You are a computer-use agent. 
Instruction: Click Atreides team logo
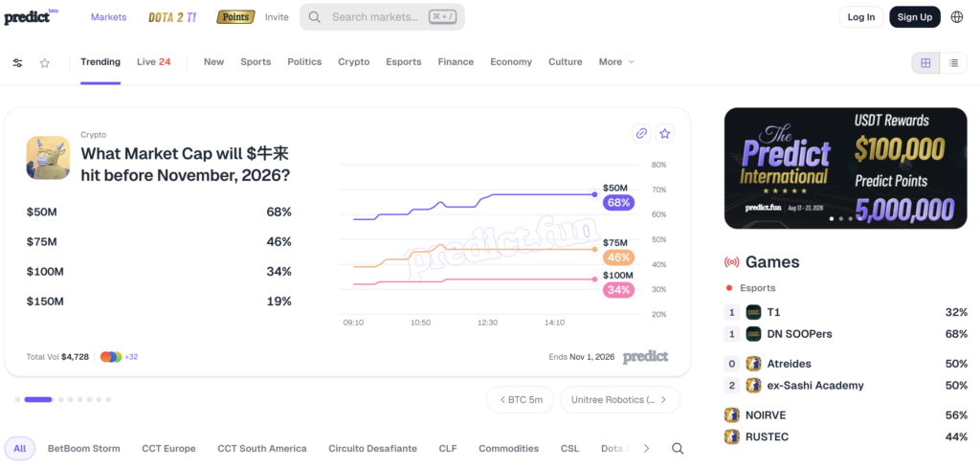[x=754, y=363]
